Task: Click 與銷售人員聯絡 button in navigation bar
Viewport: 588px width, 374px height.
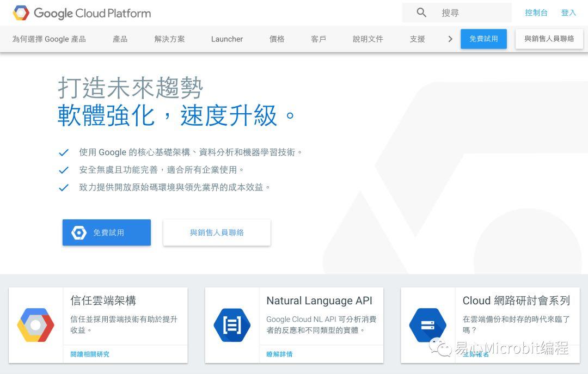Action: (x=549, y=39)
